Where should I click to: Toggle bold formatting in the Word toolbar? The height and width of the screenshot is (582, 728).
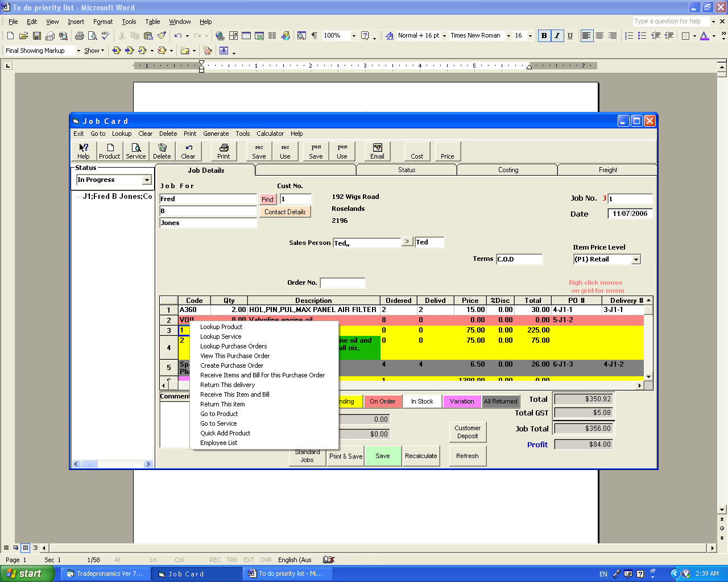pyautogui.click(x=544, y=35)
